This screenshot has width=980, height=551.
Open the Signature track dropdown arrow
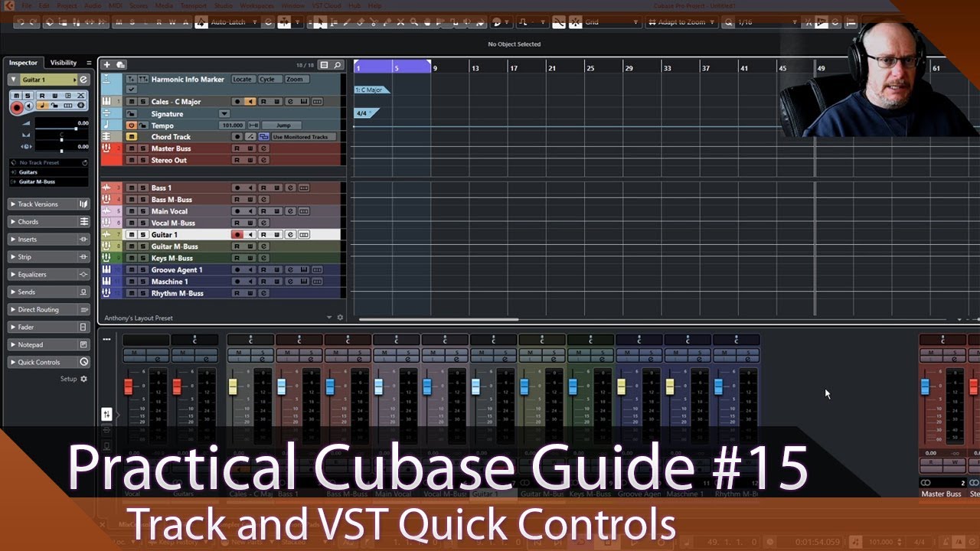(224, 114)
